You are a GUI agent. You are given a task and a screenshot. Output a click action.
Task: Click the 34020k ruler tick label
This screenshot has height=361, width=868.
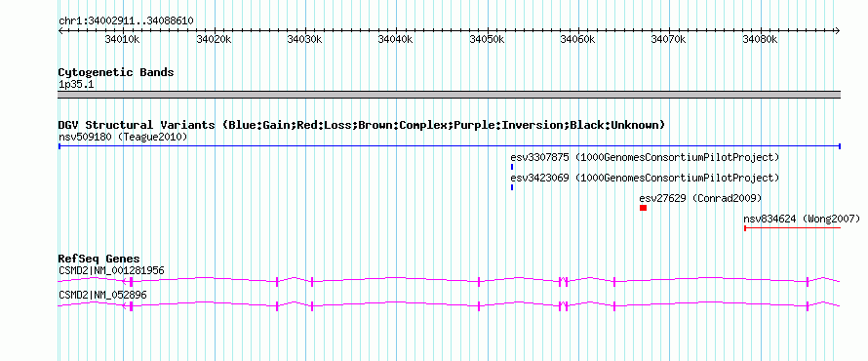click(214, 39)
